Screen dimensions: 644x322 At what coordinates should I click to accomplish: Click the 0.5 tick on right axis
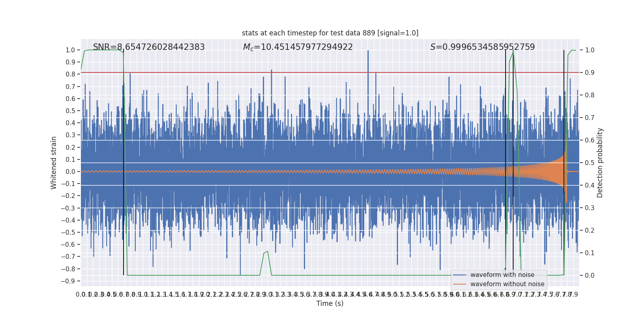coord(590,163)
